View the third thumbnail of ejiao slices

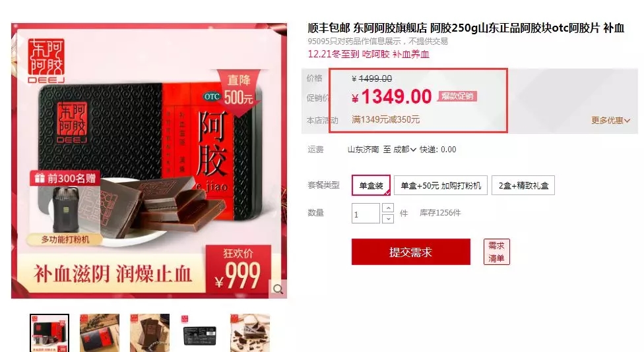tap(150, 333)
